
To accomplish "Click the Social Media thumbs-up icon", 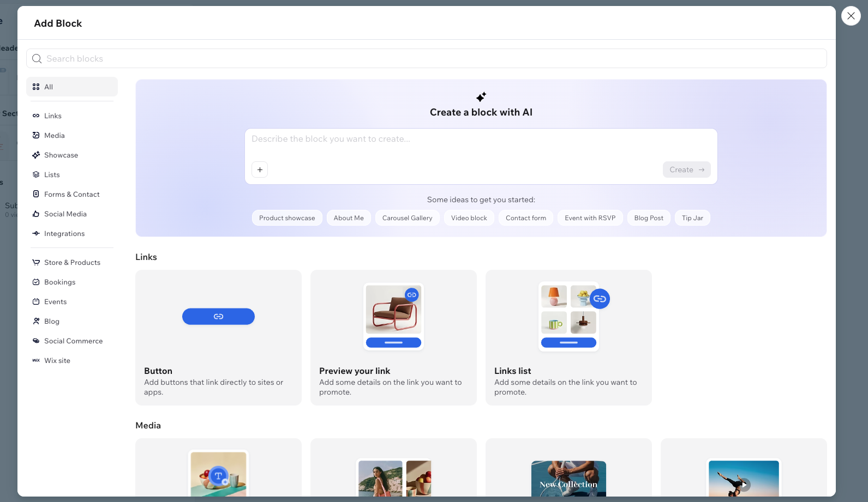I will (x=36, y=214).
